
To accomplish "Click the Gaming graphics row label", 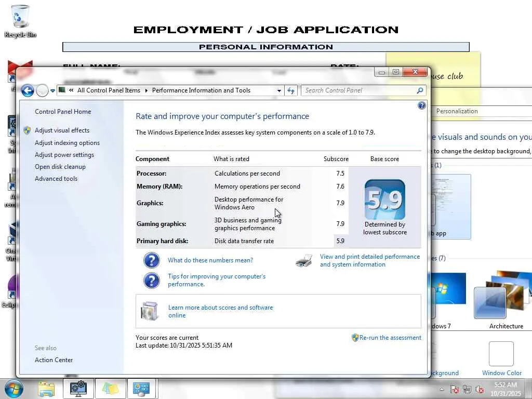I will 162,224.
